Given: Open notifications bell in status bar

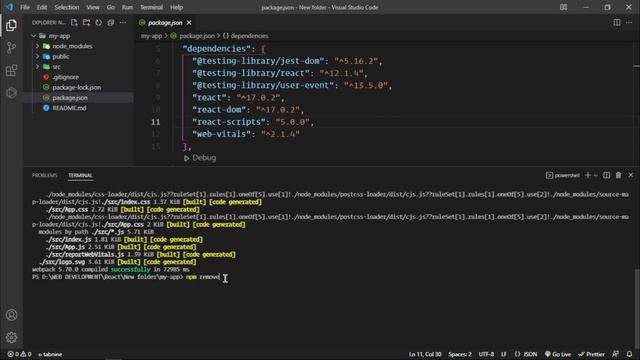Looking at the screenshot, I should [x=629, y=354].
